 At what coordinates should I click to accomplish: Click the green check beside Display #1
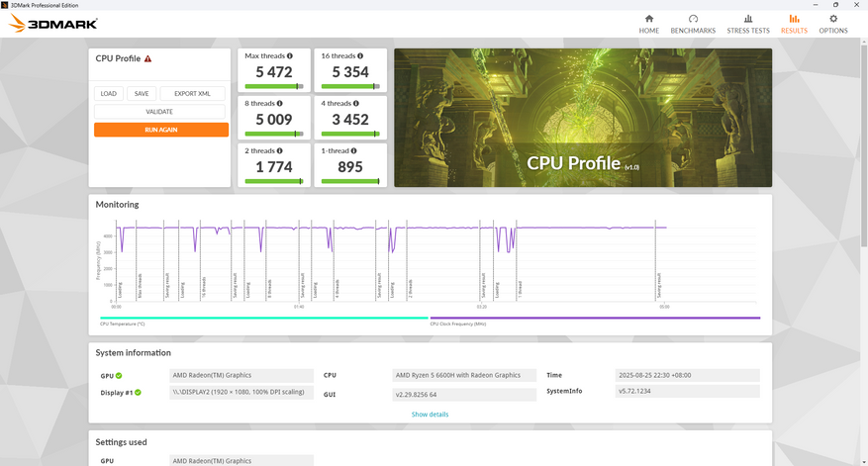pos(138,393)
